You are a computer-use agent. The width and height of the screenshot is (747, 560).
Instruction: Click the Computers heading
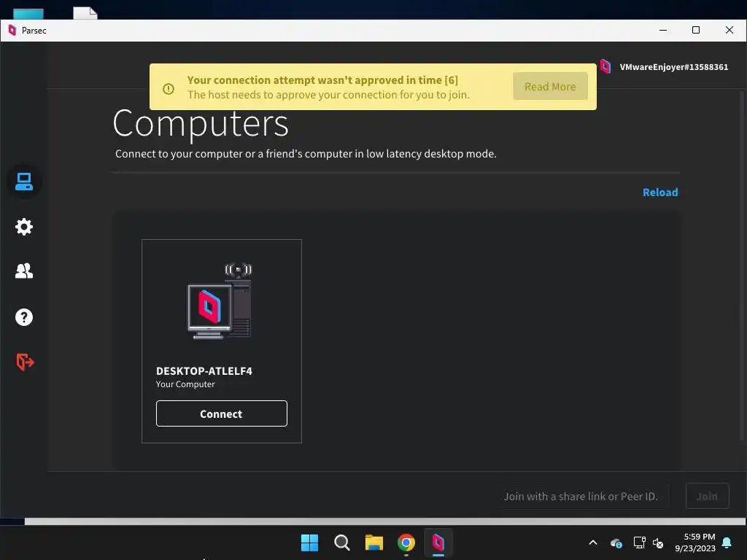201,123
